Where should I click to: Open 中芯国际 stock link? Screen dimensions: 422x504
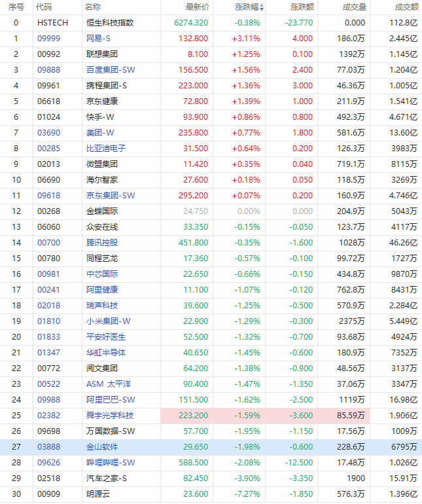coord(102,274)
